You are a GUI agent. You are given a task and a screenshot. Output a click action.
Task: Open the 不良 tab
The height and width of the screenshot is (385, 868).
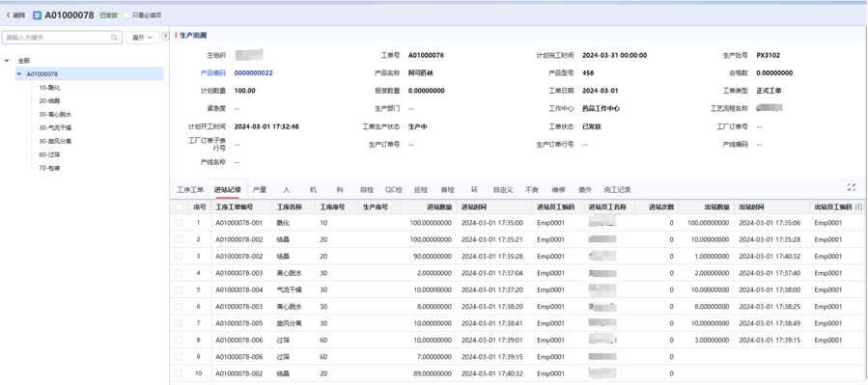[x=531, y=190]
